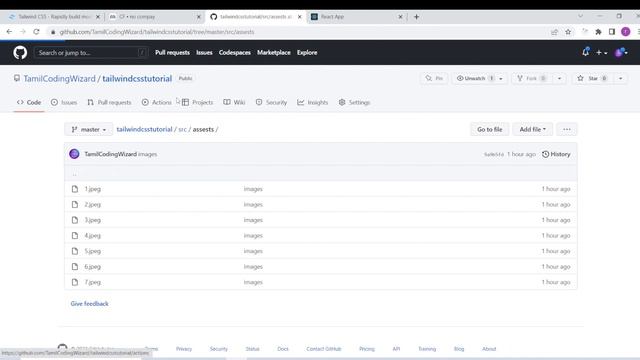This screenshot has height=360, width=640.
Task: Bookmark this page with the star icon
Action: [x=568, y=32]
